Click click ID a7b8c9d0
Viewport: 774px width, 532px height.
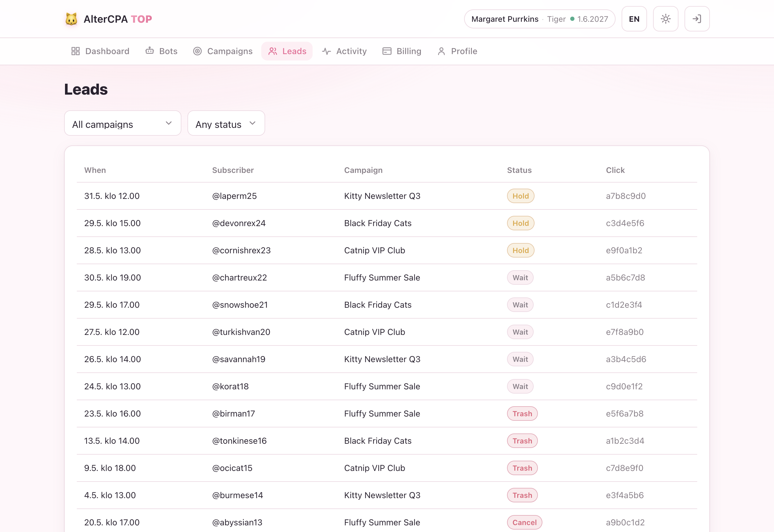(x=626, y=196)
